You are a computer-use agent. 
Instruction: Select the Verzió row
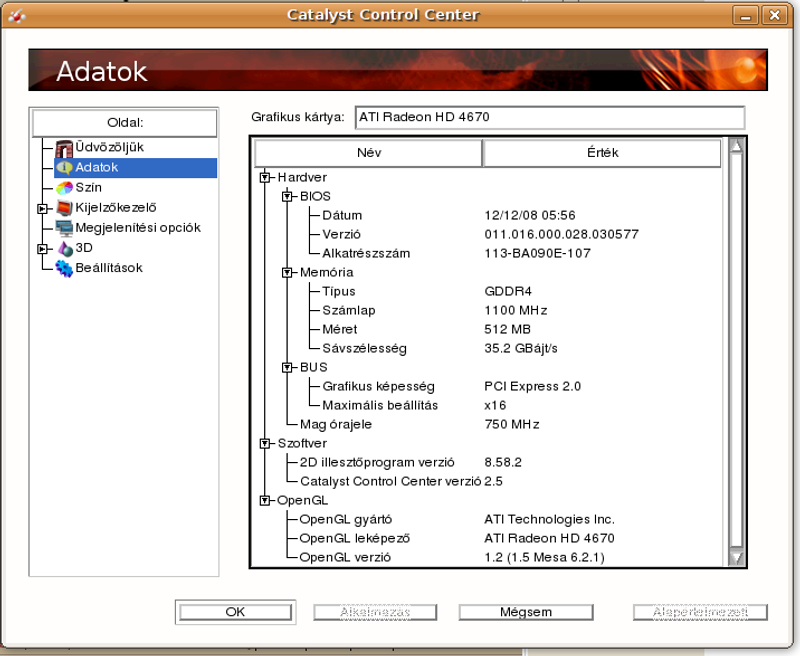(x=487, y=234)
